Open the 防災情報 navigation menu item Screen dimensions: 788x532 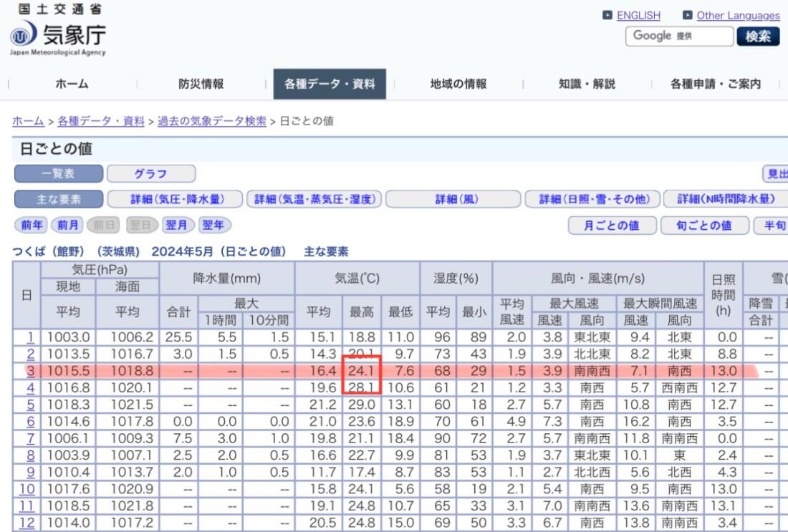[201, 84]
